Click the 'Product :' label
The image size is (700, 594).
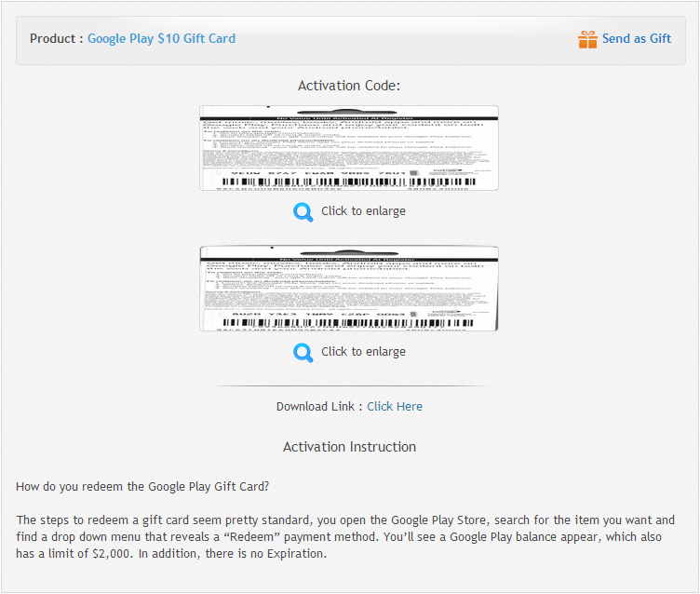tap(56, 39)
